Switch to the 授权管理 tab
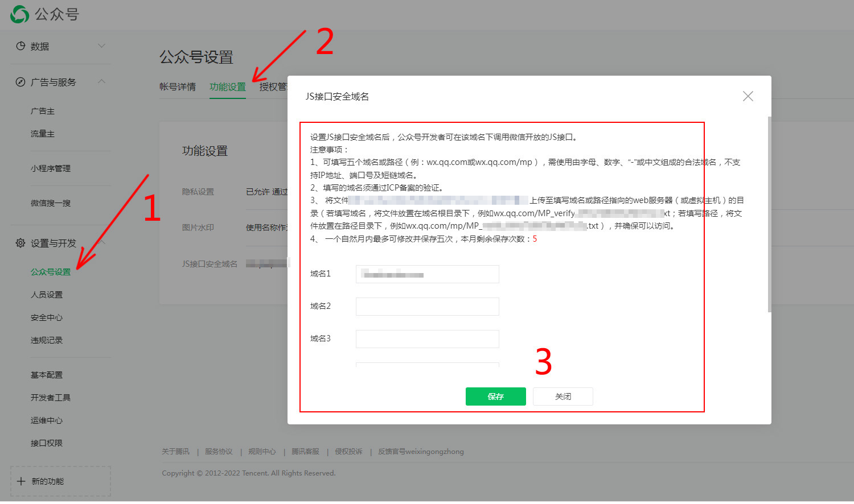 coord(274,86)
